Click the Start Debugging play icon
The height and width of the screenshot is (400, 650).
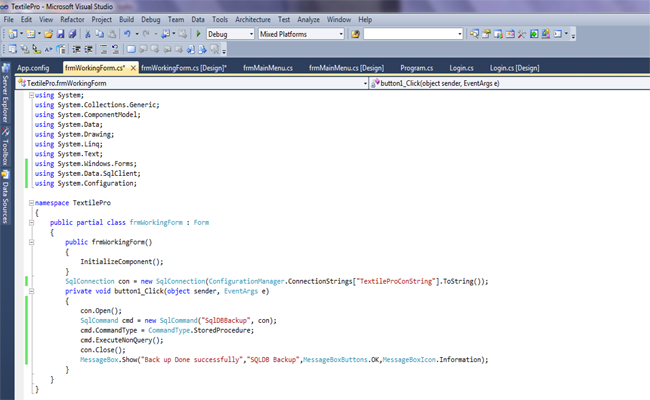[199, 34]
